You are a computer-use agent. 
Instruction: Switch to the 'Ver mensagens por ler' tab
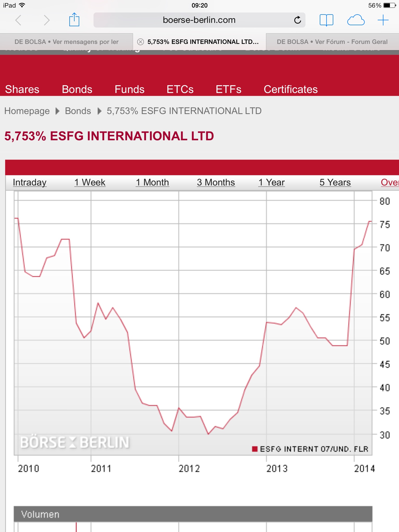[x=66, y=42]
